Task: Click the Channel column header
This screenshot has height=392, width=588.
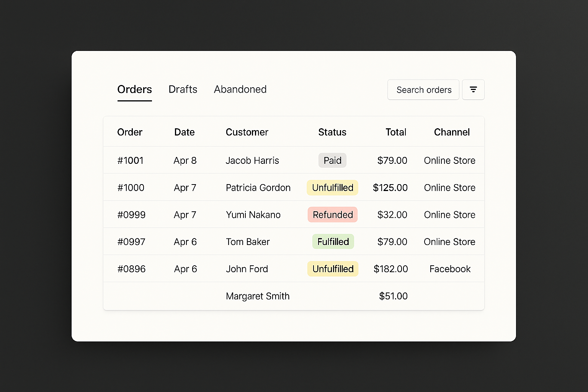Action: point(452,132)
